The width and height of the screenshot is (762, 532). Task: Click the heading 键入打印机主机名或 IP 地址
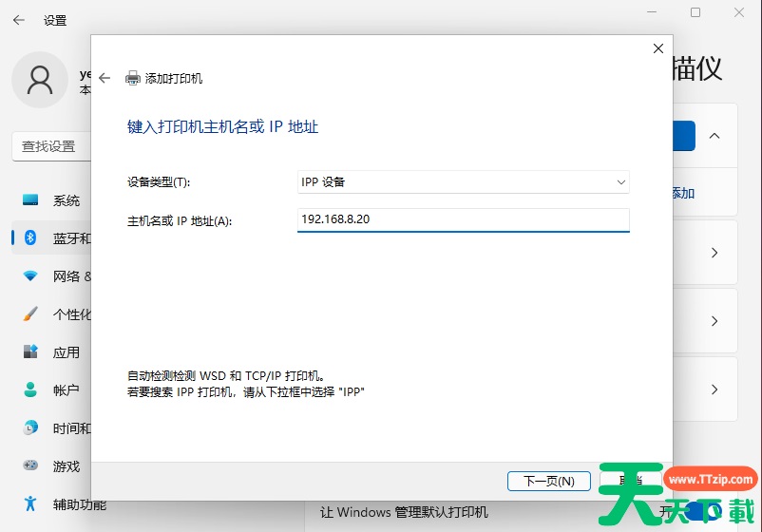pyautogui.click(x=222, y=126)
